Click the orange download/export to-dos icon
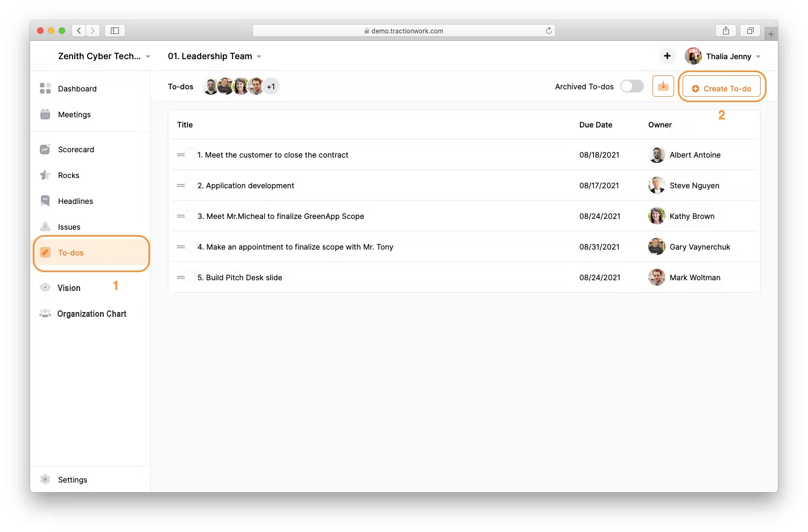The width and height of the screenshot is (808, 532). click(x=663, y=86)
